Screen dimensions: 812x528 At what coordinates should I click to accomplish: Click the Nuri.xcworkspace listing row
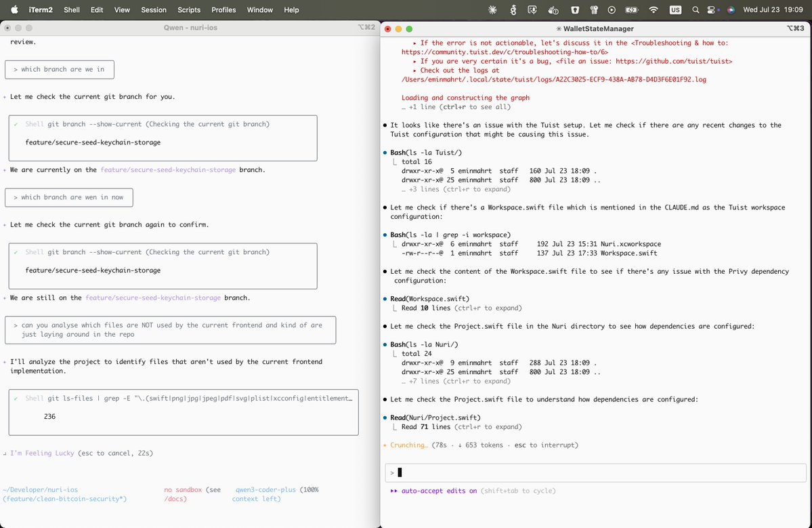click(532, 244)
